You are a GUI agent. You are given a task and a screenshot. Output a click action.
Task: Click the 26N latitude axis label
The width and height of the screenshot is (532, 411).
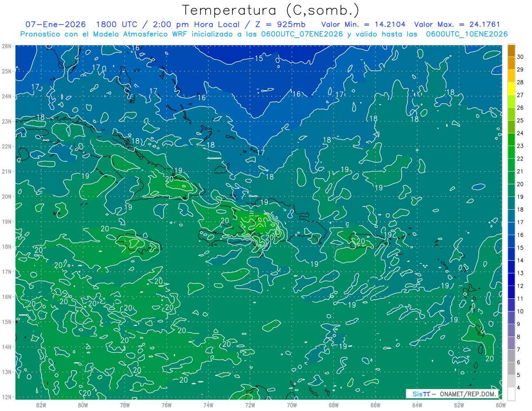(x=6, y=46)
